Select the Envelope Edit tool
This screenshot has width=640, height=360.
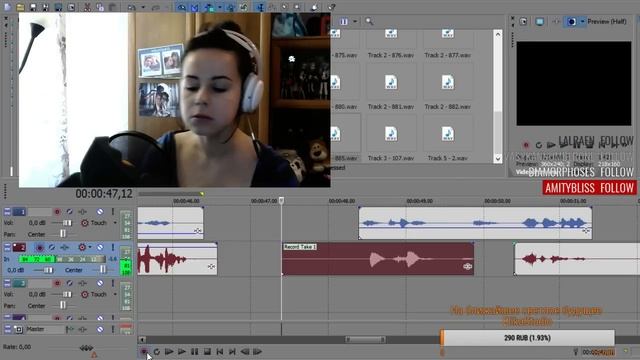(272, 7)
